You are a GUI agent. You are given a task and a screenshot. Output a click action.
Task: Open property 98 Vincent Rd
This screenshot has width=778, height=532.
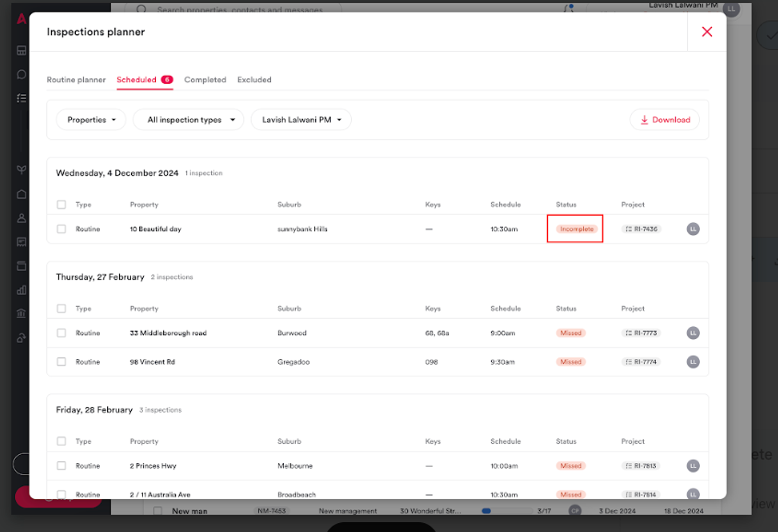point(152,362)
